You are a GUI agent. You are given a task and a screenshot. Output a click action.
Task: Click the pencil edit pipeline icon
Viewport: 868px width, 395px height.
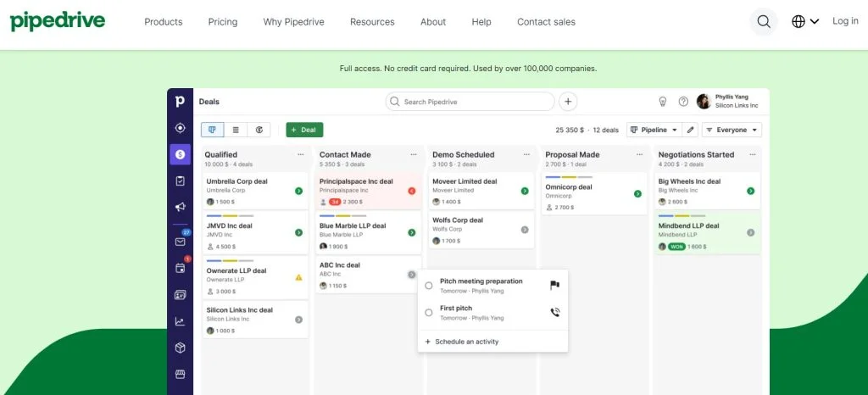[691, 130]
